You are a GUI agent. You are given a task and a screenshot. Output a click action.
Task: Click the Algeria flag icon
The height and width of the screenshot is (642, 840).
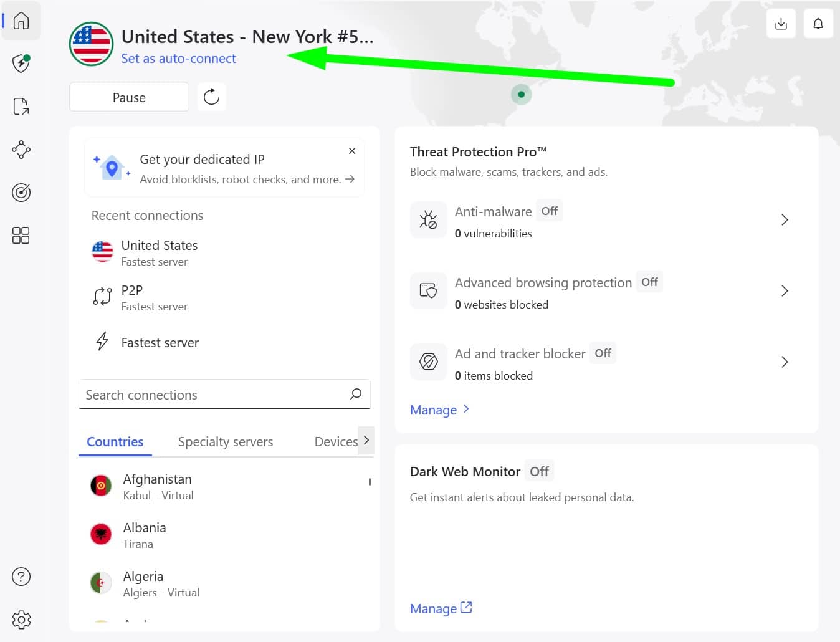point(101,583)
